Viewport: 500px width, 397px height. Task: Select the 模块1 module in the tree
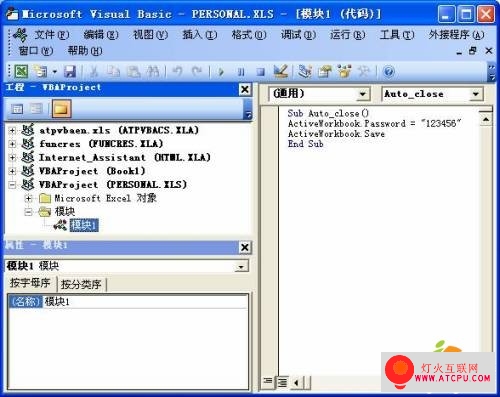(x=84, y=225)
